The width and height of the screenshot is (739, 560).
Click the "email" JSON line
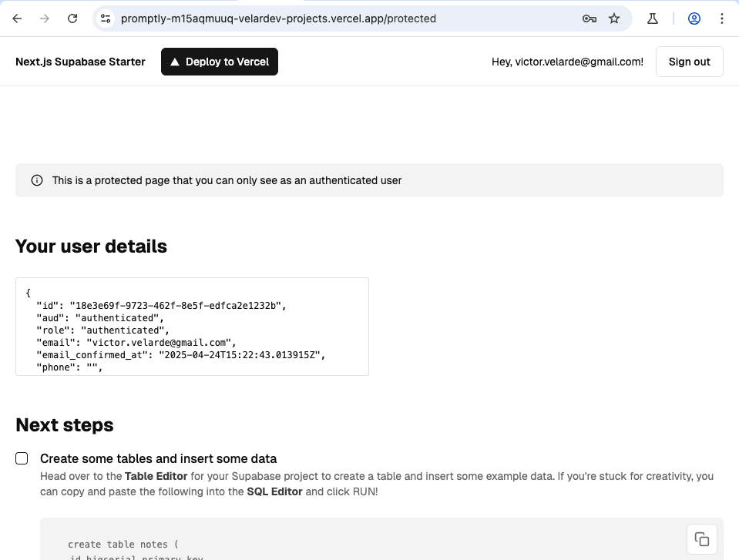[136, 343]
